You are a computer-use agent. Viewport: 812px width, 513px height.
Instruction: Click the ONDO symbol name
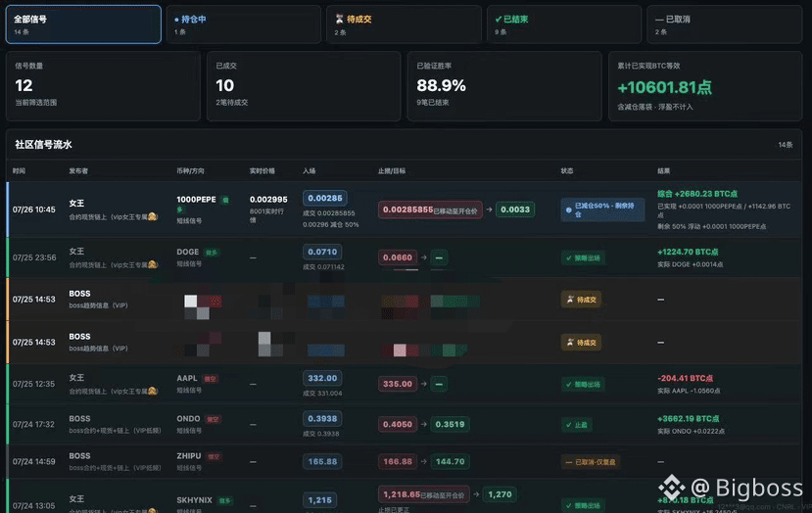click(188, 419)
